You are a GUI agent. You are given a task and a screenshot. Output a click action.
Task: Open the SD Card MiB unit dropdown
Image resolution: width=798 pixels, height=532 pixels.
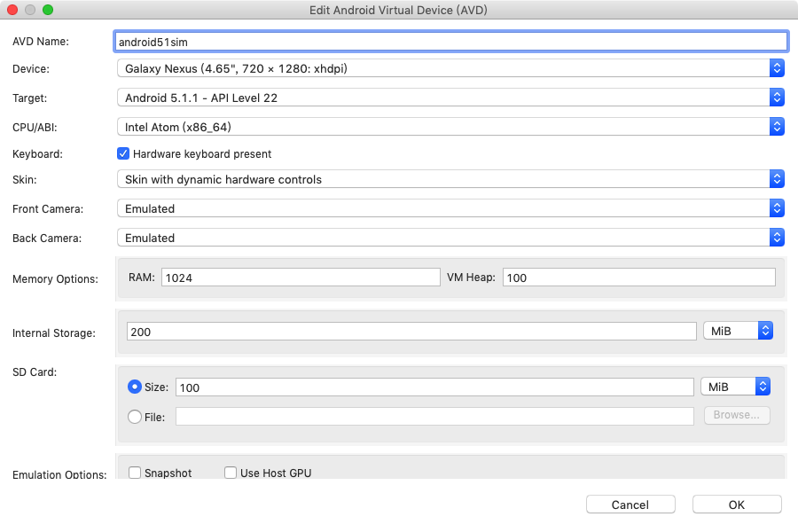735,387
